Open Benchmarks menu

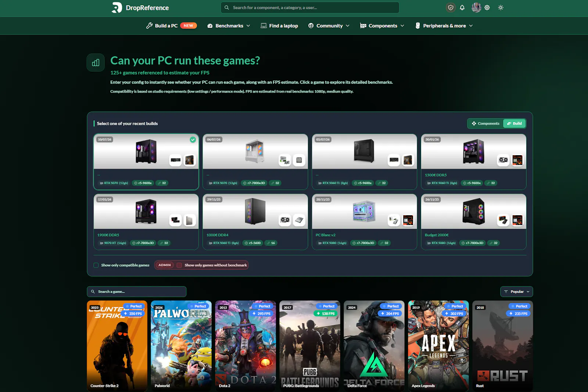(x=229, y=26)
